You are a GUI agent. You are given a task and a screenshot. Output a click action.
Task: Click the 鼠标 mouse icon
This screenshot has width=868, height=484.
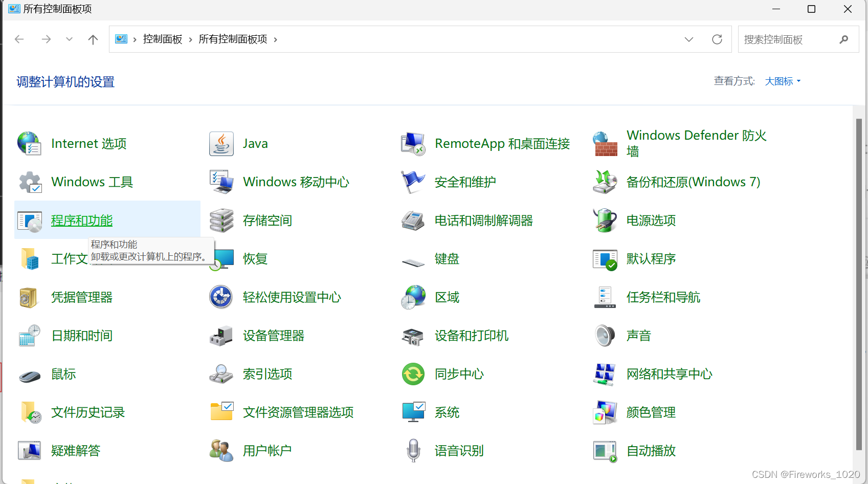click(x=29, y=376)
